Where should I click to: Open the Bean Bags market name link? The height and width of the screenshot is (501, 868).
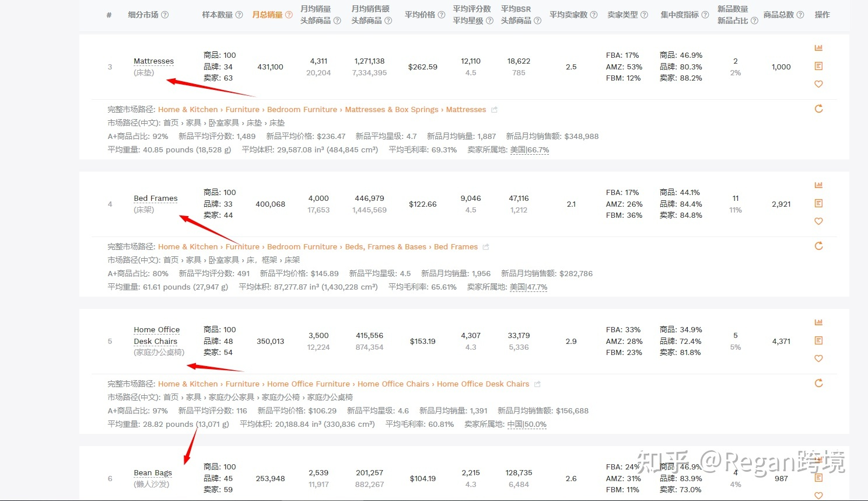(x=152, y=473)
